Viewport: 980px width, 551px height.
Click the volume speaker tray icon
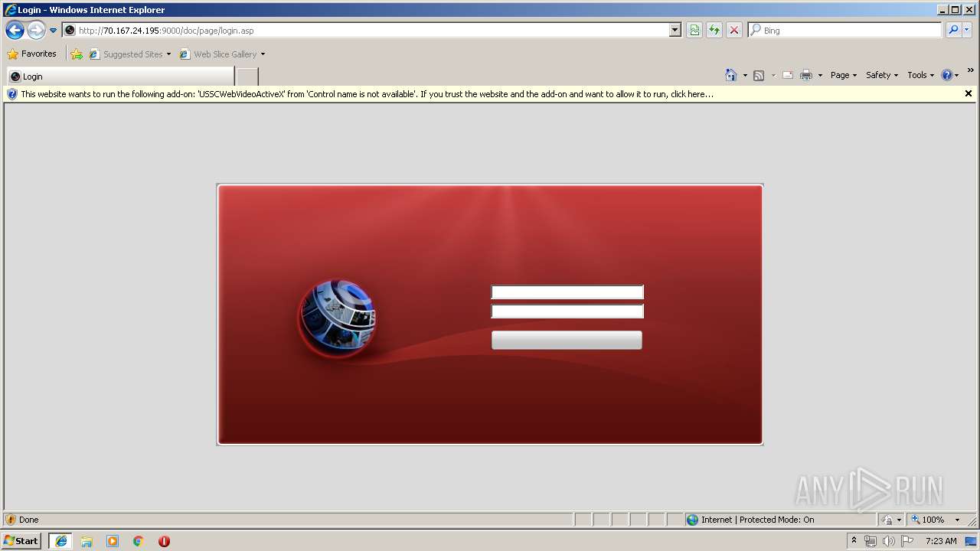[888, 541]
